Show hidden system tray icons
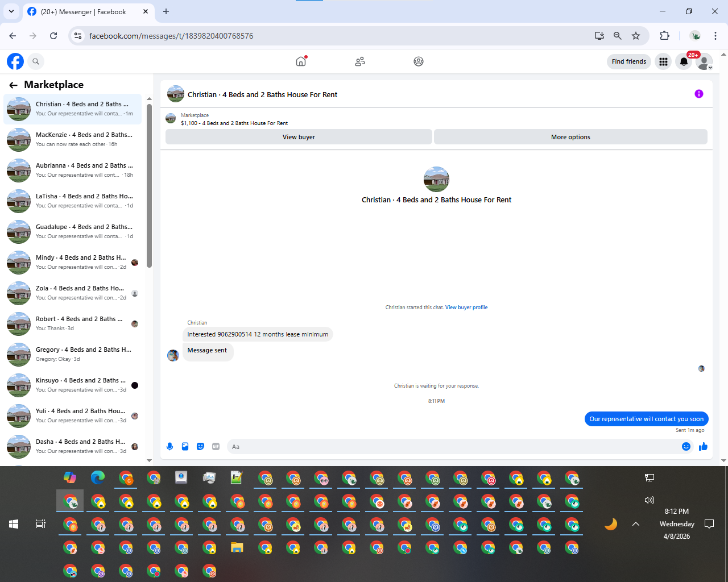The height and width of the screenshot is (582, 728). [636, 524]
